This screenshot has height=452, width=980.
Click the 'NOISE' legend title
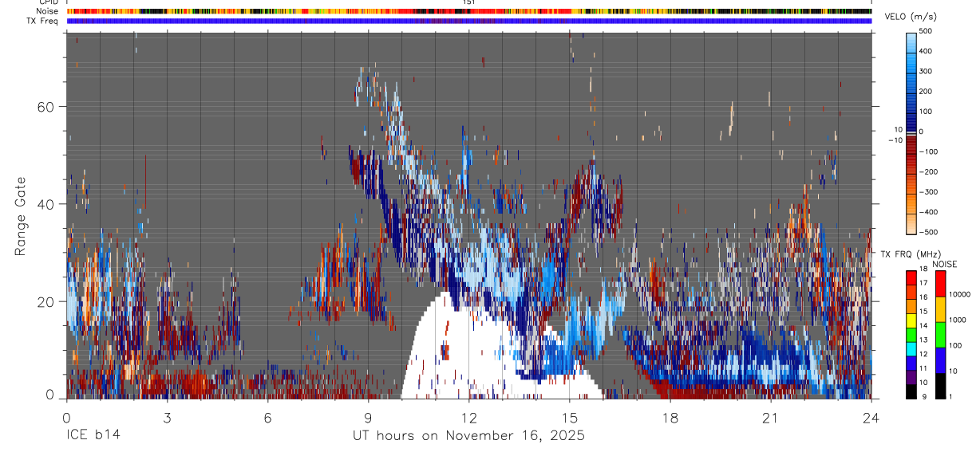coord(945,264)
